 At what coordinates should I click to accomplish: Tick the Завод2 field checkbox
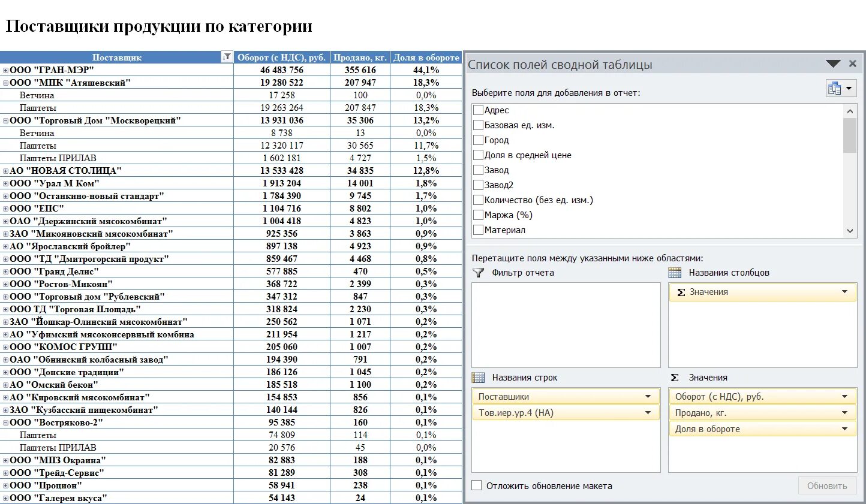tap(478, 185)
